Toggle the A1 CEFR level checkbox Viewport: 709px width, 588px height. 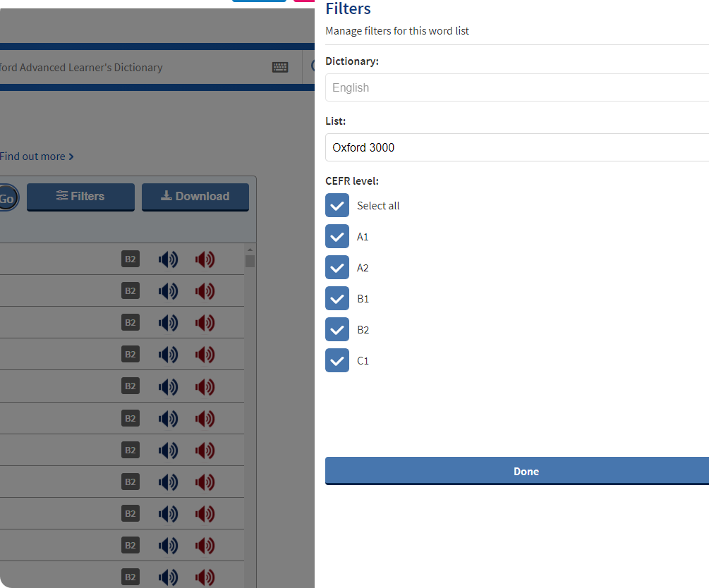[x=337, y=236]
